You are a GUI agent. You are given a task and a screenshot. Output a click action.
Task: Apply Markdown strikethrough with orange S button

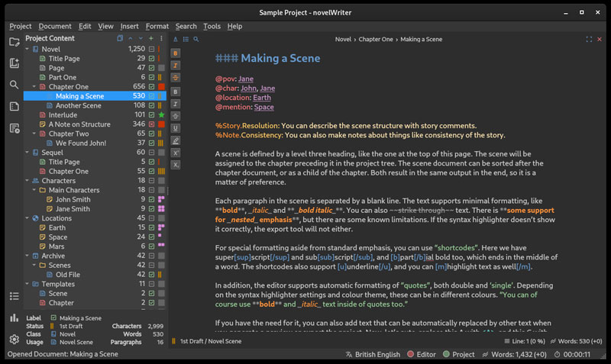tap(176, 78)
